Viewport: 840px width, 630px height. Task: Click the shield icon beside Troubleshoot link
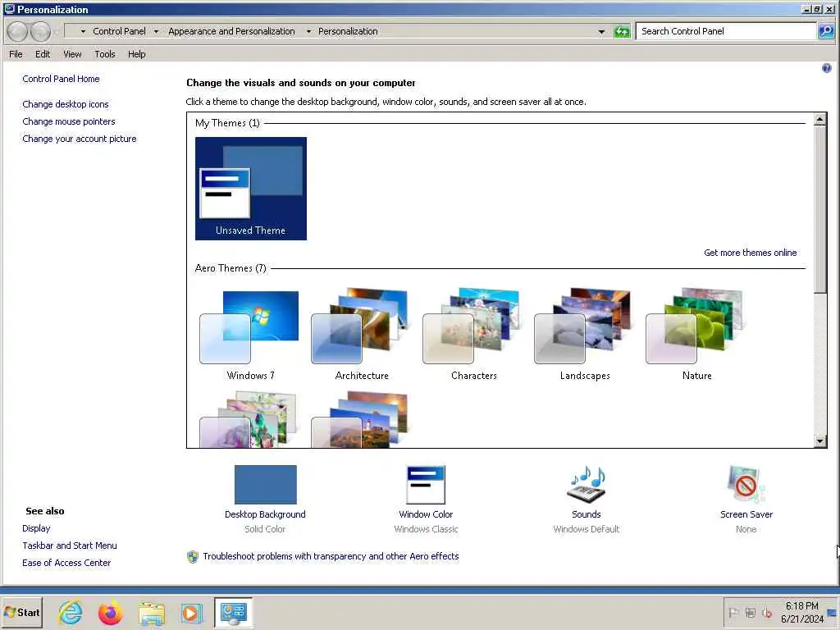193,557
